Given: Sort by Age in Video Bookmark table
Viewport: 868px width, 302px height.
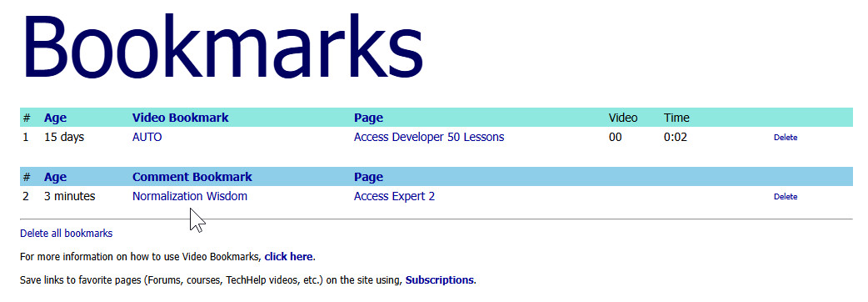Looking at the screenshot, I should pyautogui.click(x=55, y=118).
